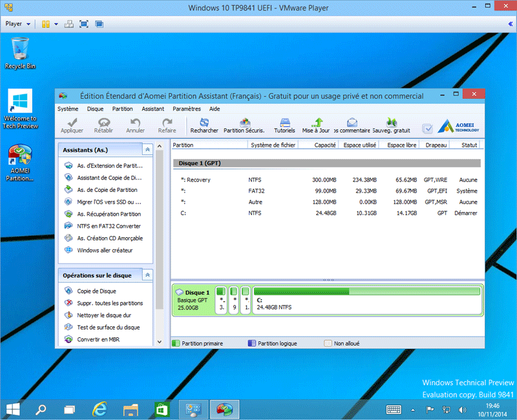The image size is (517, 420).
Task: Click the Windows Start button
Action: click(x=13, y=410)
